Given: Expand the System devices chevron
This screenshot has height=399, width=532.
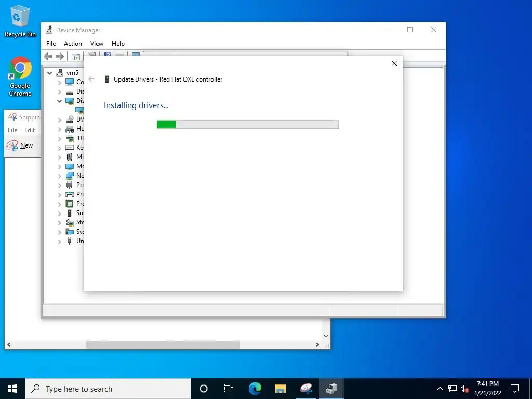Looking at the screenshot, I should click(x=59, y=232).
